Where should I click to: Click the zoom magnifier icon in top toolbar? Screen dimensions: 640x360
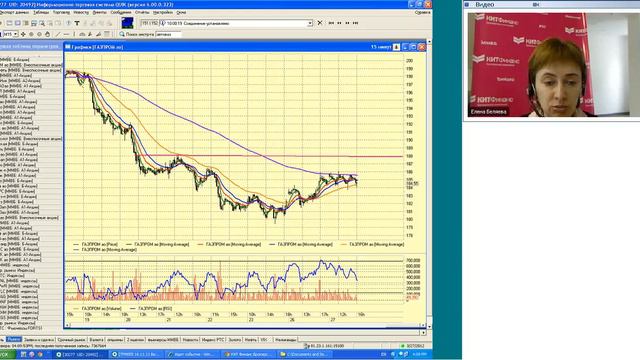[42, 23]
